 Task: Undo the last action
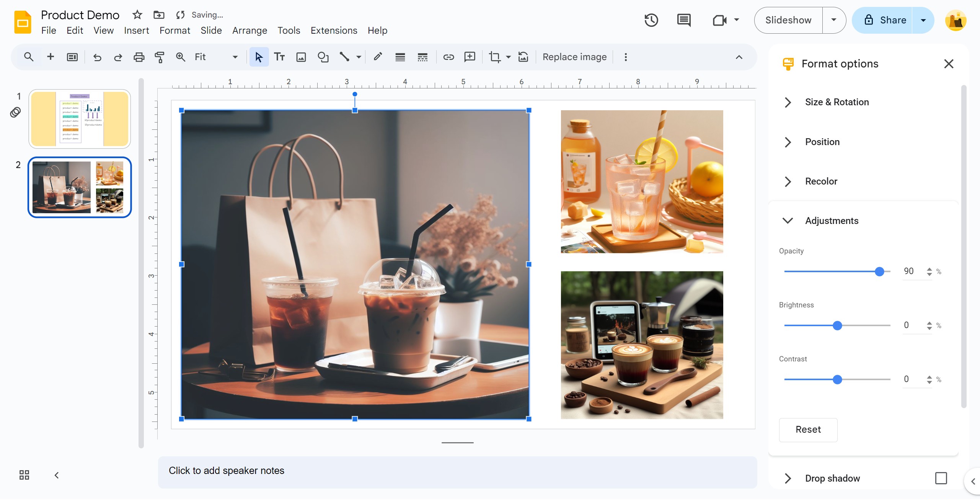(97, 57)
